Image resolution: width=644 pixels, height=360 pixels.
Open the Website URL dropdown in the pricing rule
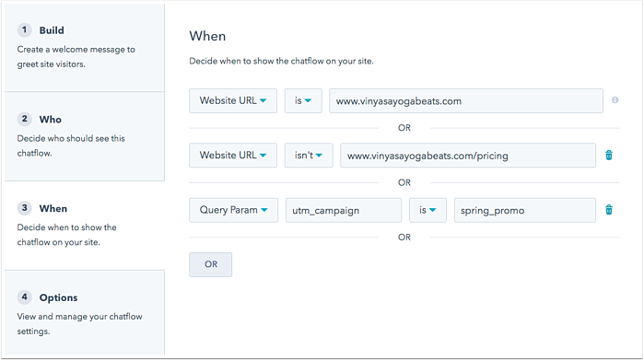(233, 156)
